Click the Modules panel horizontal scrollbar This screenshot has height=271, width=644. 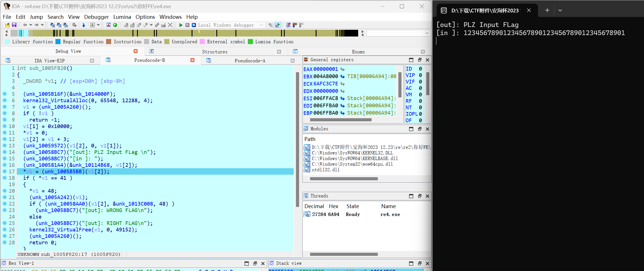pos(344,179)
